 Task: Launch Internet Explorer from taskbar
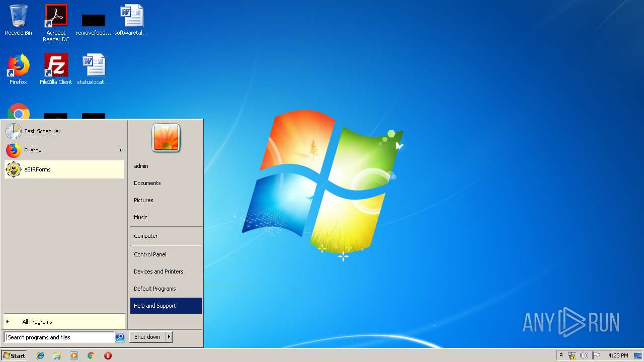40,355
